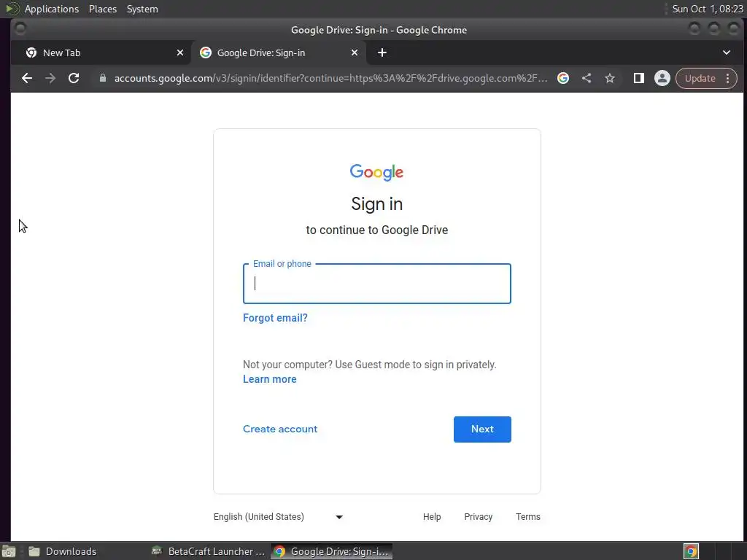Screen dimensions: 747x560
Task: Click the Next button
Action: [482, 429]
